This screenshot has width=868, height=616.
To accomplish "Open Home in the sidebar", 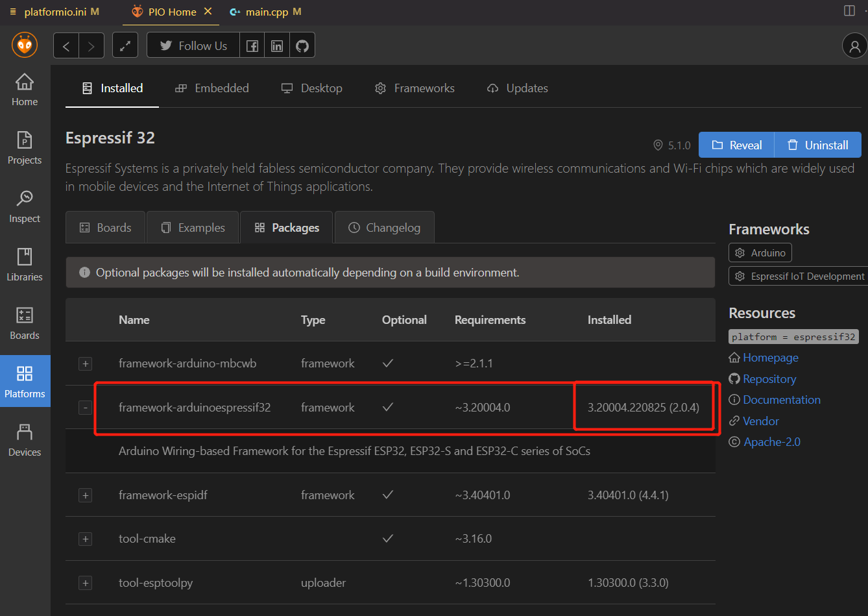I will click(25, 90).
